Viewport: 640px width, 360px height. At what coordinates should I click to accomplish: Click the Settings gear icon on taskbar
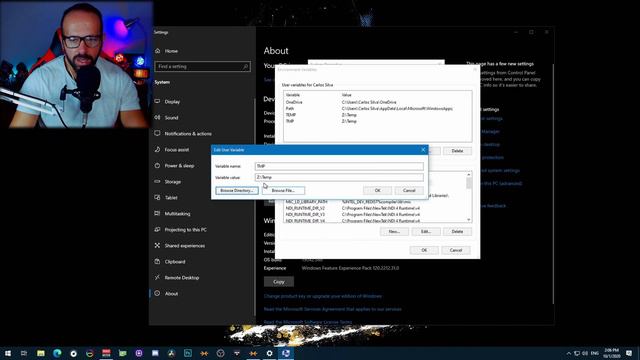pyautogui.click(x=269, y=353)
